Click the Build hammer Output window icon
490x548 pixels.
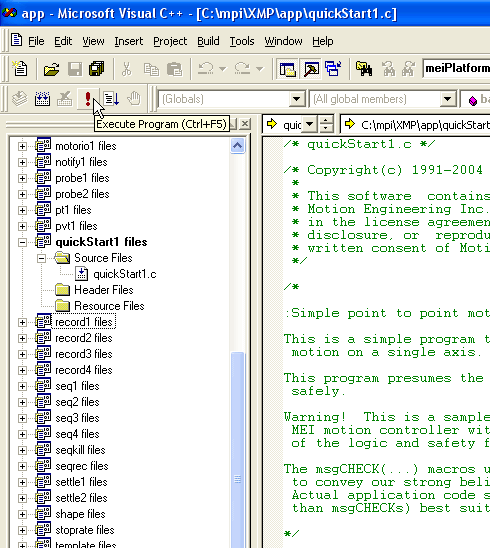click(311, 68)
